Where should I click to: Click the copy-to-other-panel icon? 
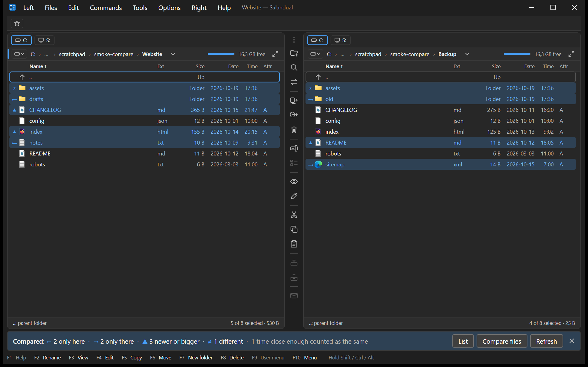(x=294, y=100)
